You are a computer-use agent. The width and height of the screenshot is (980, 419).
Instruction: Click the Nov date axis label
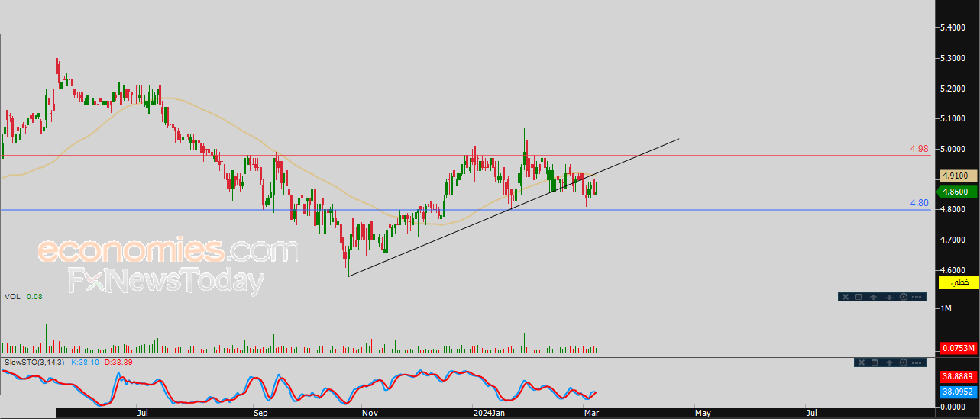(370, 413)
